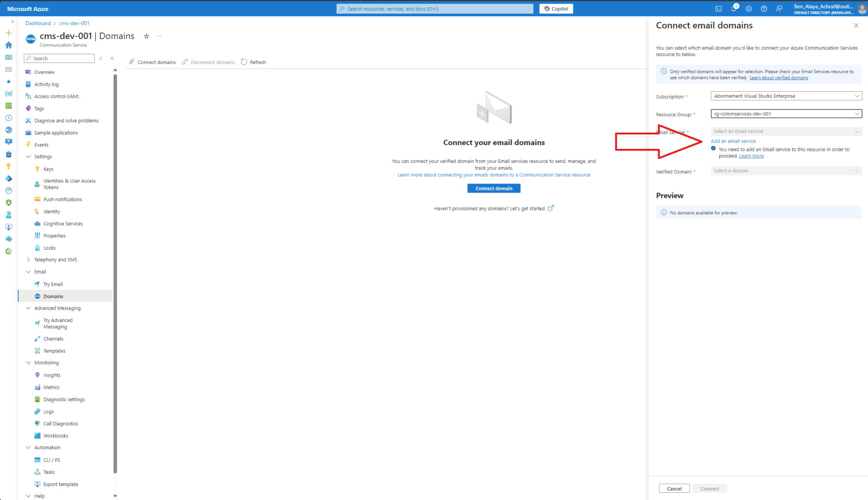Collapse the Settings section
This screenshot has height=500, width=868.
pyautogui.click(x=28, y=156)
